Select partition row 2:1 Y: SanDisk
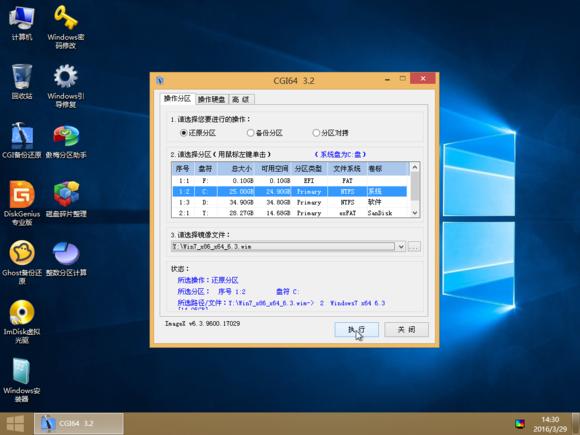580x435 pixels. [x=290, y=213]
